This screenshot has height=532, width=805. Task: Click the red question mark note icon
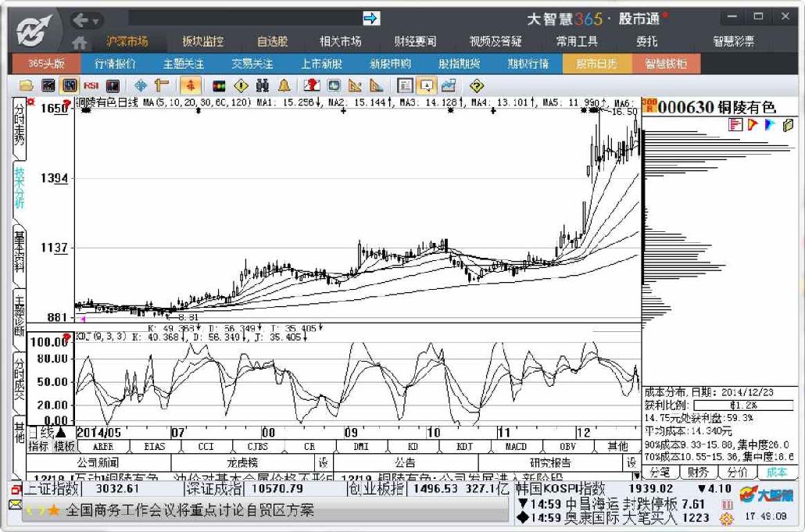point(312,86)
